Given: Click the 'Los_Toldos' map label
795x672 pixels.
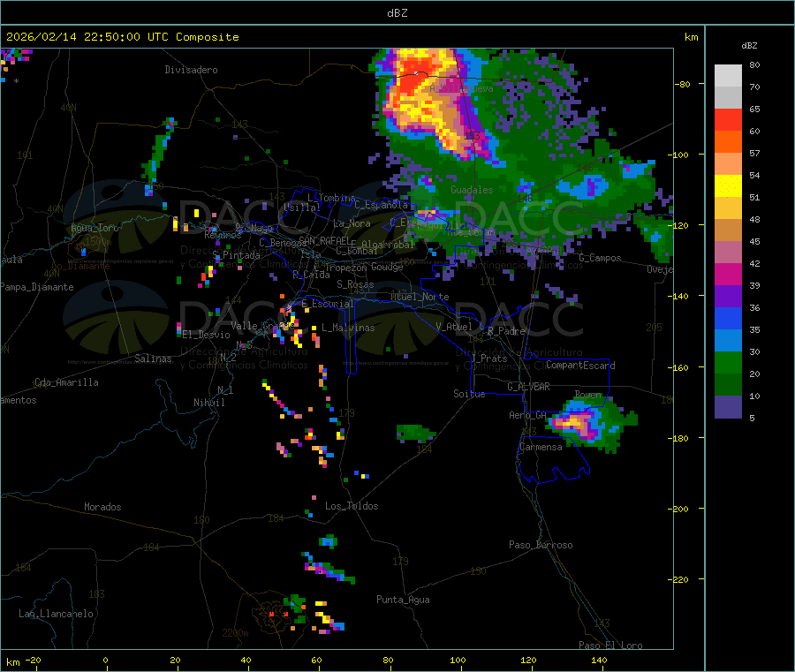Looking at the screenshot, I should click(x=352, y=506).
